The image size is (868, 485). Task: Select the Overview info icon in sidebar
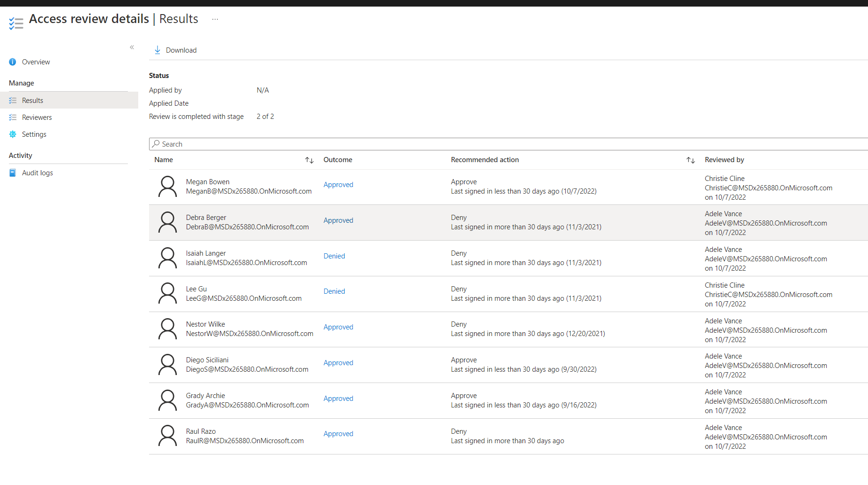click(x=12, y=62)
